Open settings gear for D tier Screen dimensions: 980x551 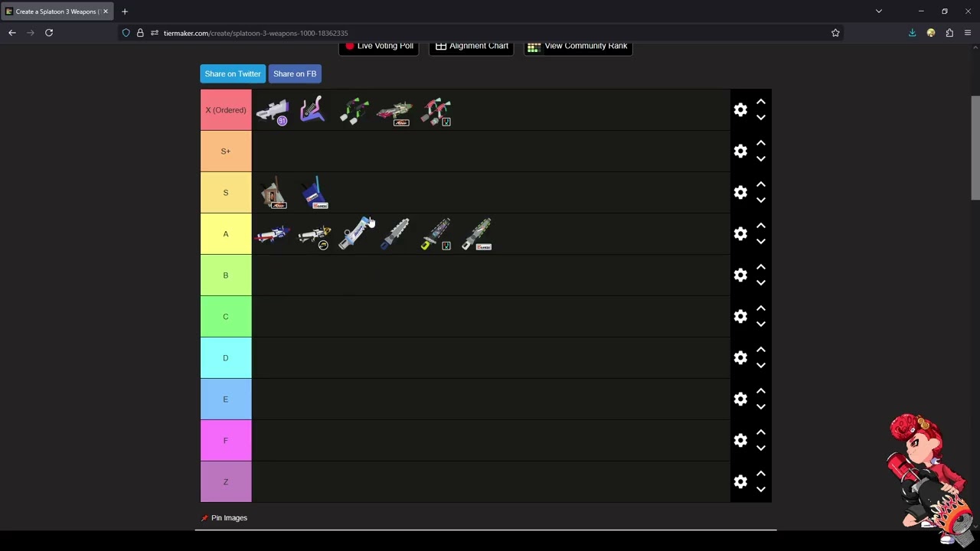[740, 358]
